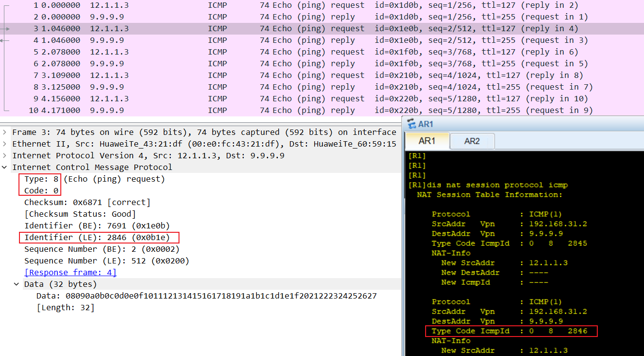644x356 pixels.
Task: Switch to the AR1 tab
Action: pyautogui.click(x=427, y=141)
